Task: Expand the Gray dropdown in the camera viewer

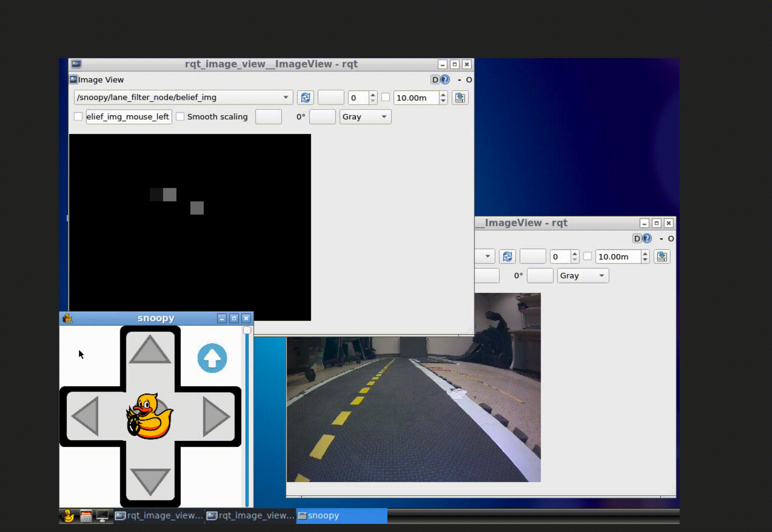Action: 582,276
